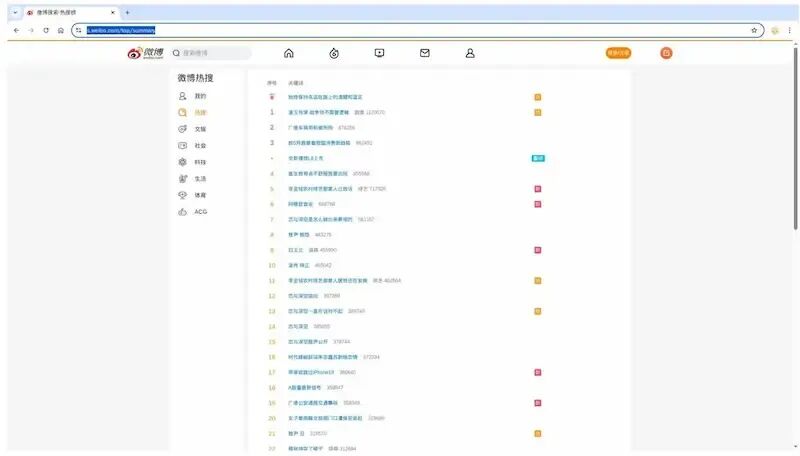Viewport: 800px width, 456px height.
Task: Click the blue tag badge on unnumbered row
Action: pyautogui.click(x=538, y=158)
